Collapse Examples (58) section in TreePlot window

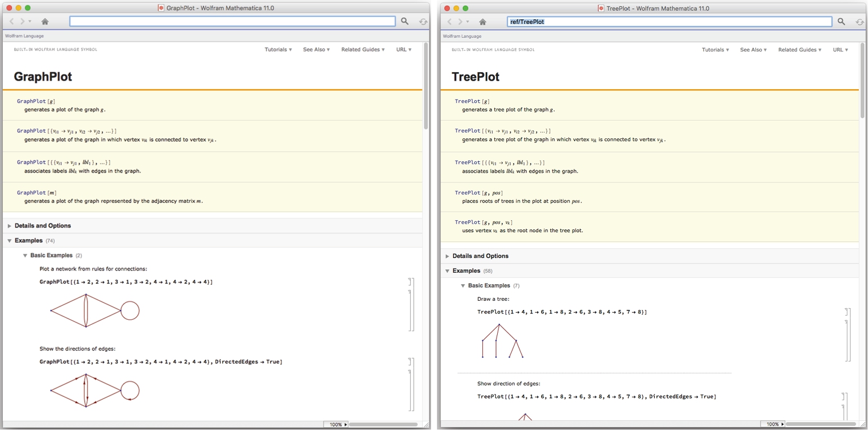point(447,271)
